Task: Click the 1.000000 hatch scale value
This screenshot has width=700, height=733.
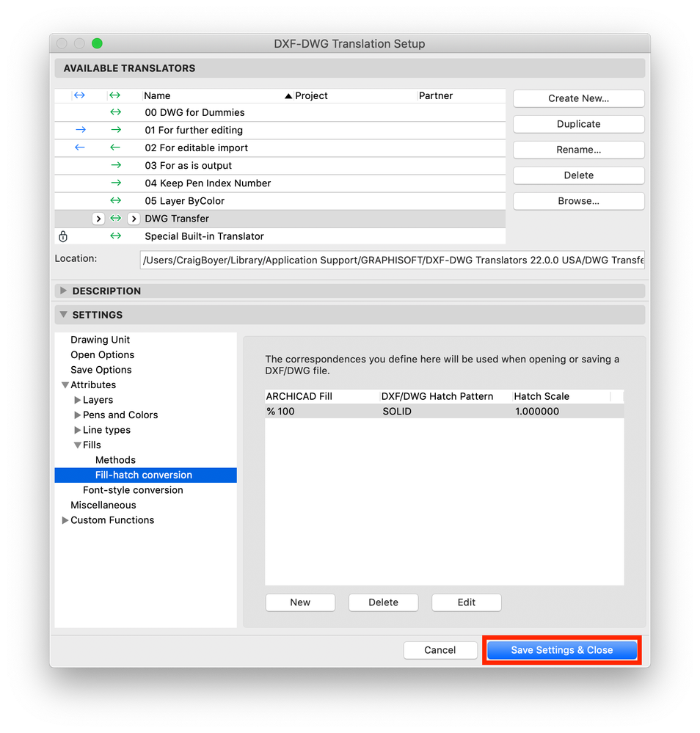Action: click(537, 412)
